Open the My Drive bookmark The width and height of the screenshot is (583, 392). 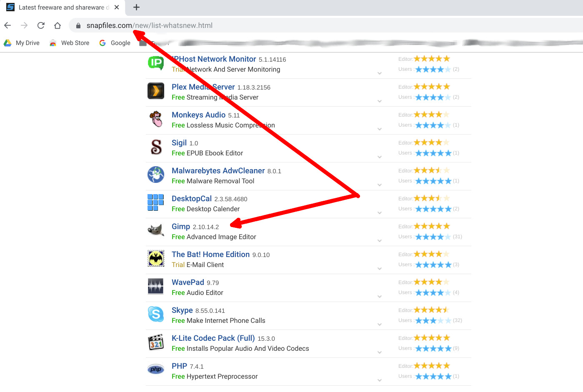pos(22,43)
